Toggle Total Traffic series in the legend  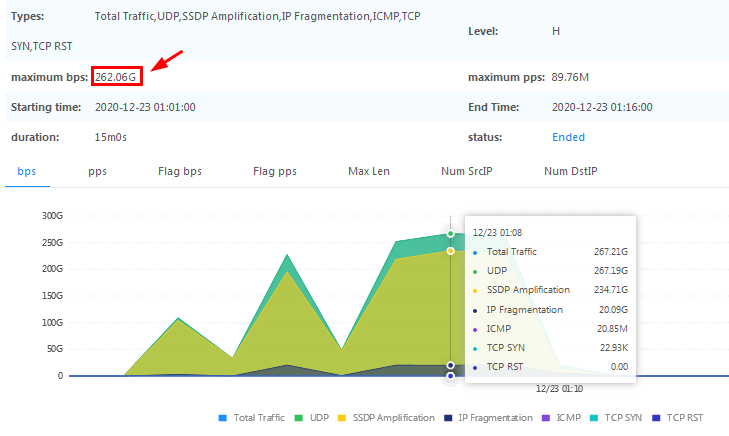click(x=250, y=418)
